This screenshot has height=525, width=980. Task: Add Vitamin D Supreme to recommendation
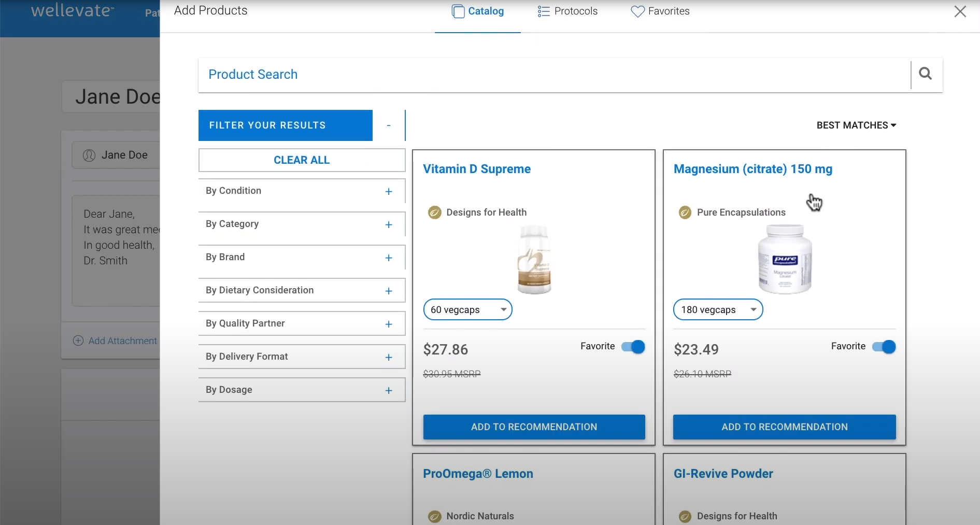point(534,427)
